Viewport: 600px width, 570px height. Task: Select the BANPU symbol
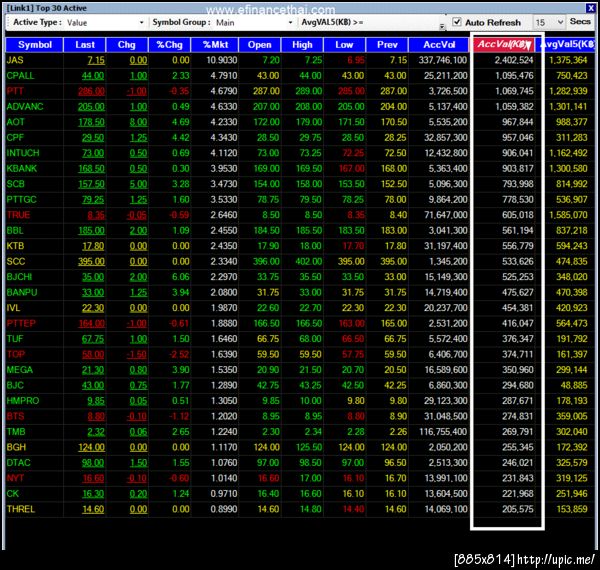click(22, 293)
